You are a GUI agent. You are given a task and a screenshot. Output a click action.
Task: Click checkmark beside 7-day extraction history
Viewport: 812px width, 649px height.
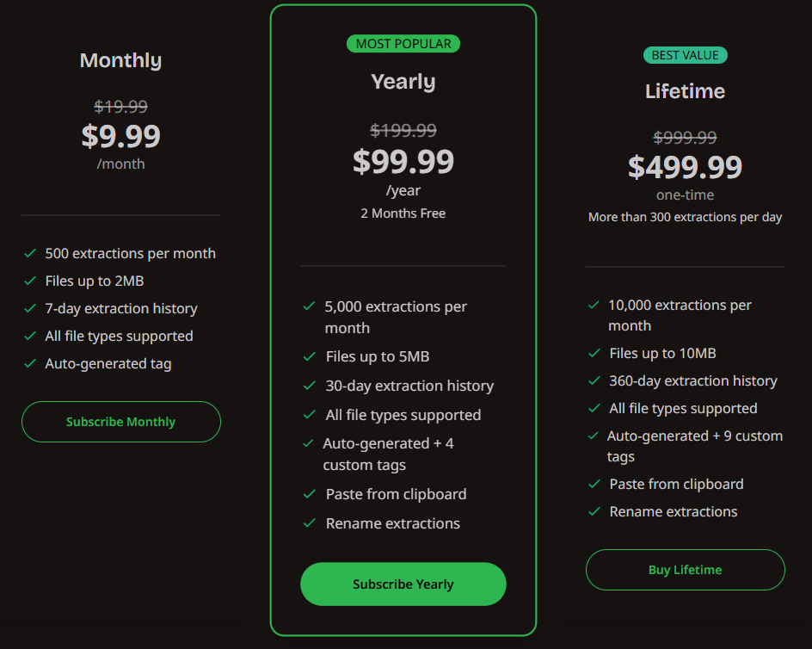[30, 309]
